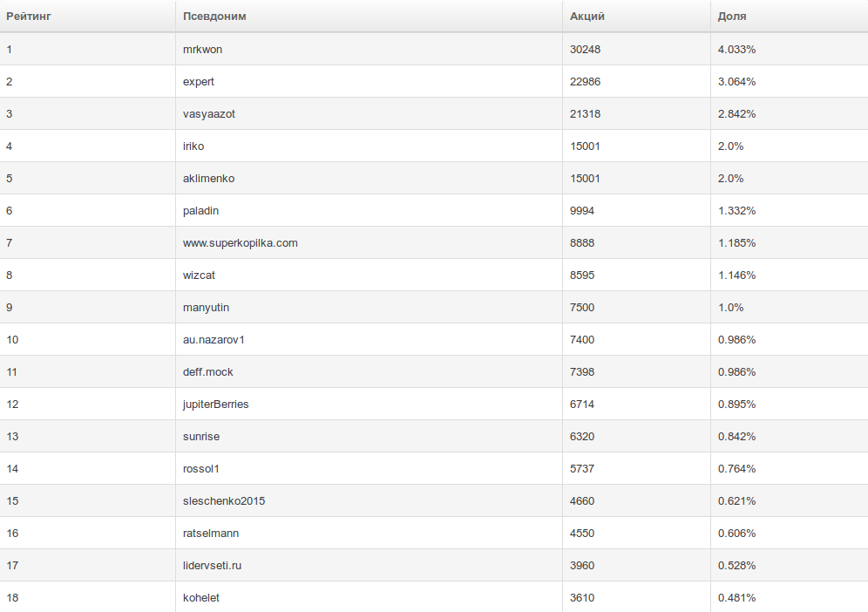This screenshot has width=868, height=612.
Task: Select the nickname kohelet
Action: [x=201, y=597]
